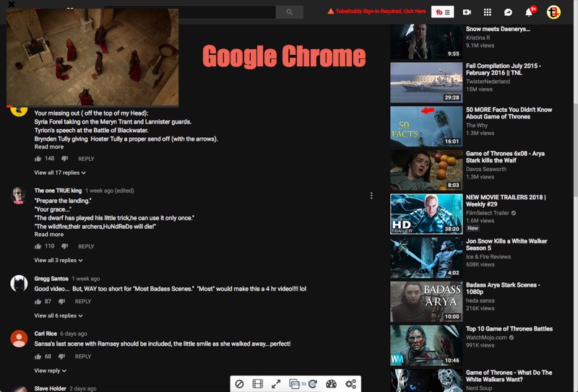This screenshot has width=578, height=392.
Task: Open title Top 10 Game of Thrones Battles
Action: [509, 328]
